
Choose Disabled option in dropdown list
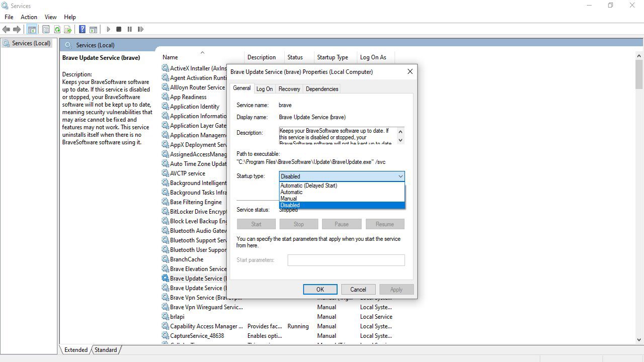coord(342,205)
